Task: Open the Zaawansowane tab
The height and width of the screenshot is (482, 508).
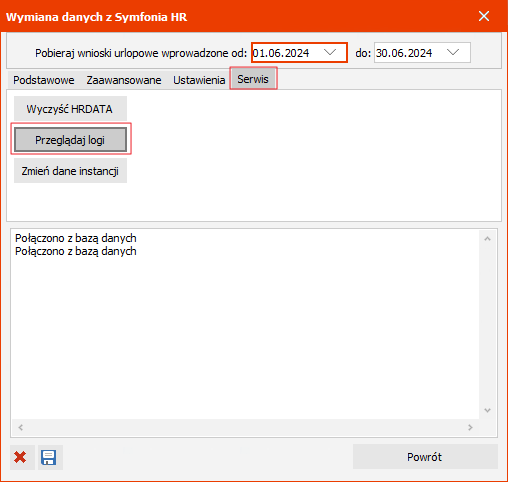Action: point(124,80)
